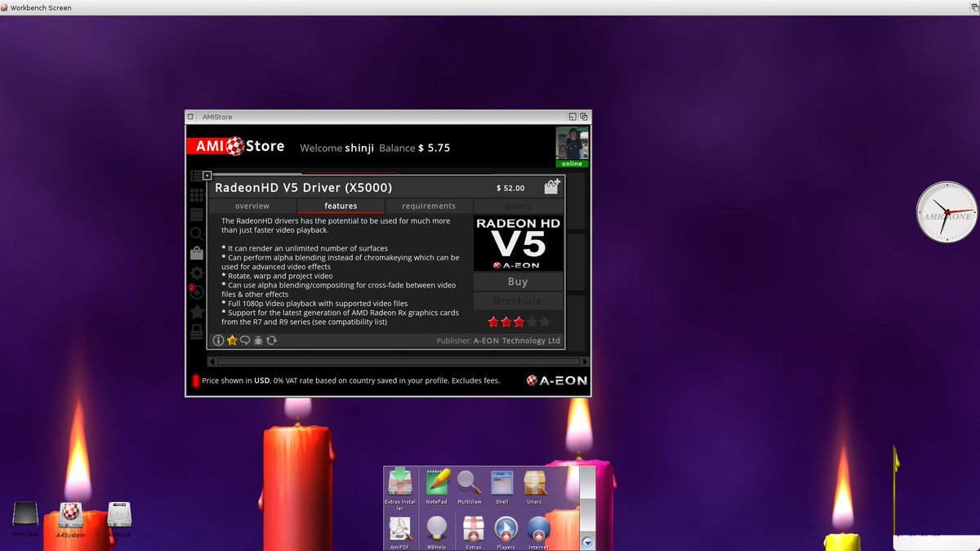The image size is (980, 551).
Task: Click the shinji user avatar picture
Action: coord(572,144)
